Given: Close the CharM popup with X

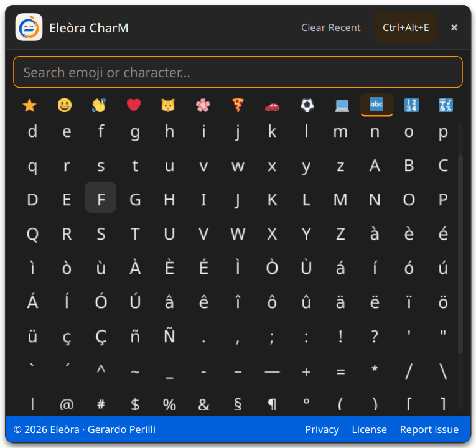Looking at the screenshot, I should (x=454, y=27).
